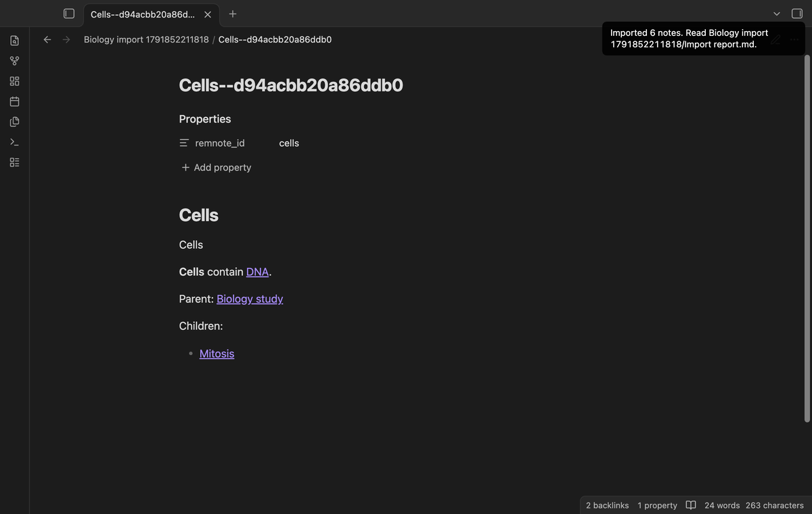
Task: Toggle the right sidebar panel icon
Action: point(797,14)
